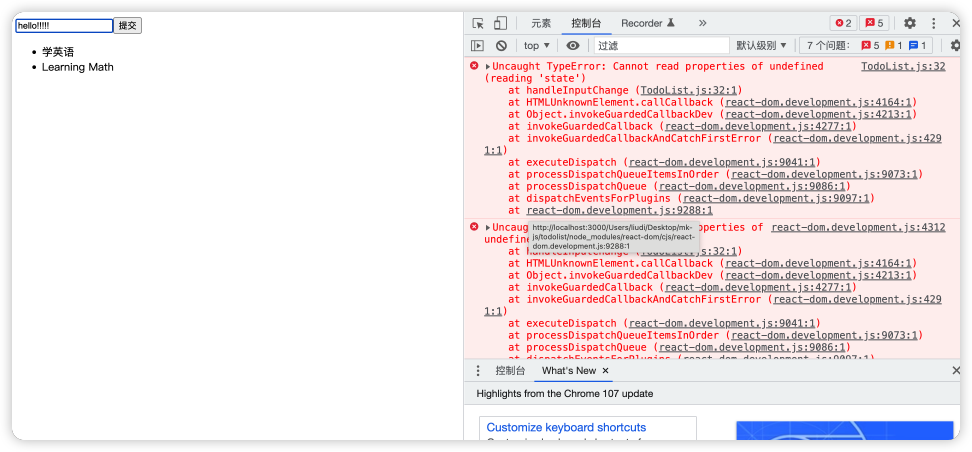Click the eye icon for live expression
The height and width of the screenshot is (452, 972).
[x=573, y=45]
